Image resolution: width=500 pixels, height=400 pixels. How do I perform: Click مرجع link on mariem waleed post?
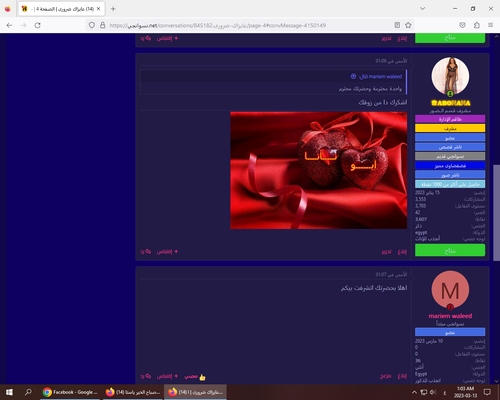[385, 376]
